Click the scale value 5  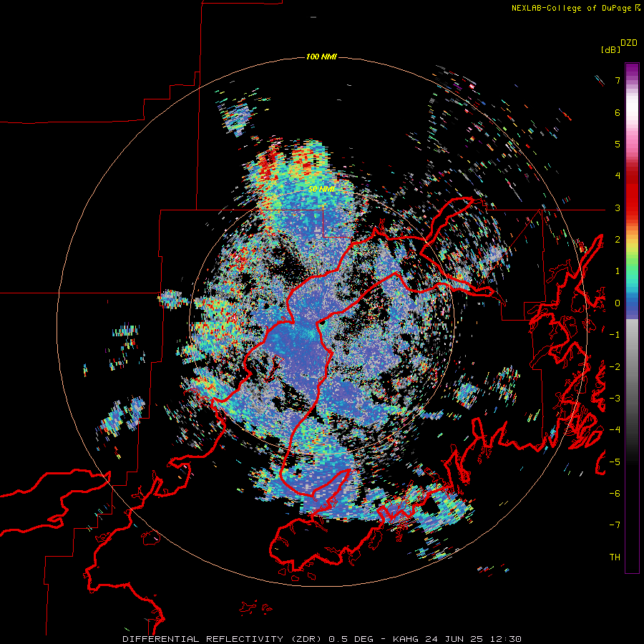[x=618, y=144]
